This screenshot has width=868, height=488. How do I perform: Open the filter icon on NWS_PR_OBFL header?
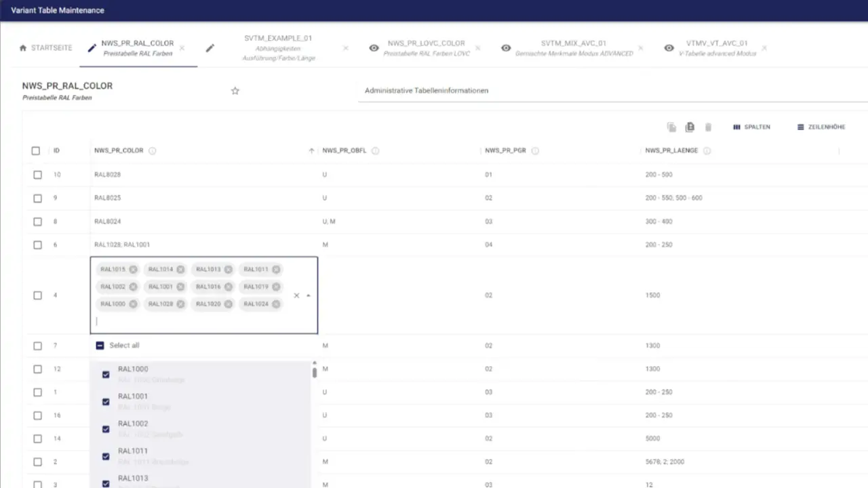click(375, 150)
